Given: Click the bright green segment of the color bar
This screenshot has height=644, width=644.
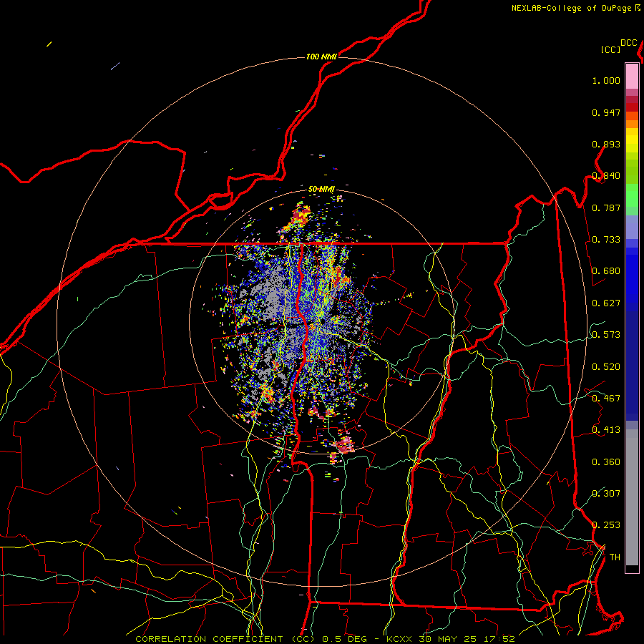Looking at the screenshot, I should [x=632, y=195].
